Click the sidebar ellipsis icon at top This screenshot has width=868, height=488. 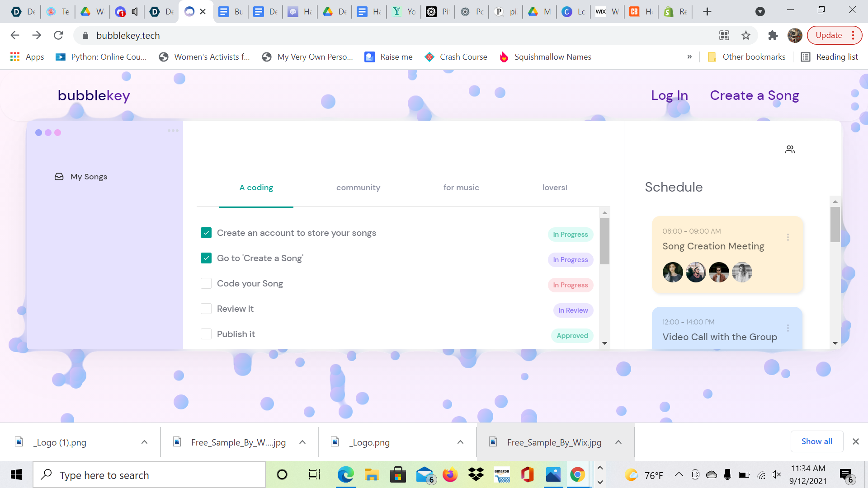click(173, 131)
